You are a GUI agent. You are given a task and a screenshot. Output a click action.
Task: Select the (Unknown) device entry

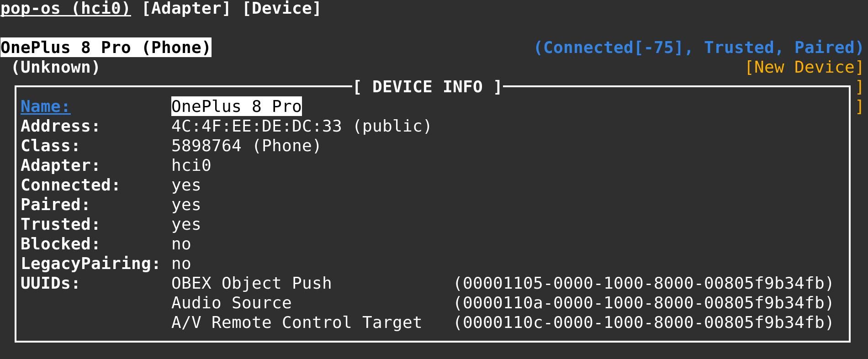tap(55, 68)
